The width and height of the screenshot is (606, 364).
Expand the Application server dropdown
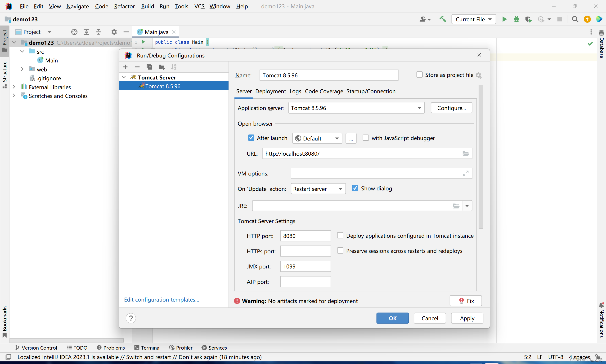tap(419, 108)
